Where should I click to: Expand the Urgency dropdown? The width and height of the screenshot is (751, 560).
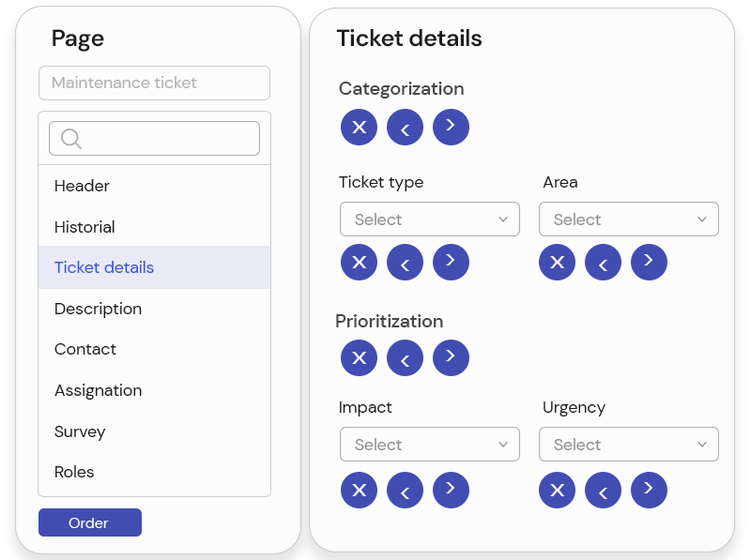628,445
